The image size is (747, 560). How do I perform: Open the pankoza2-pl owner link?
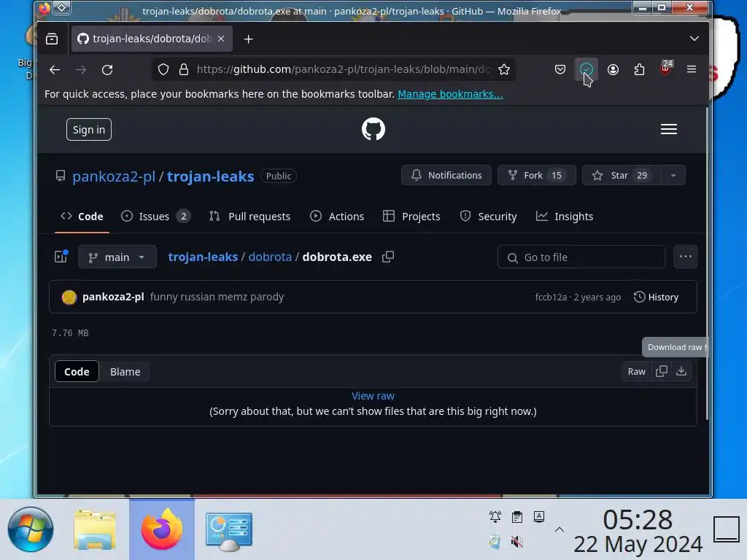(113, 176)
